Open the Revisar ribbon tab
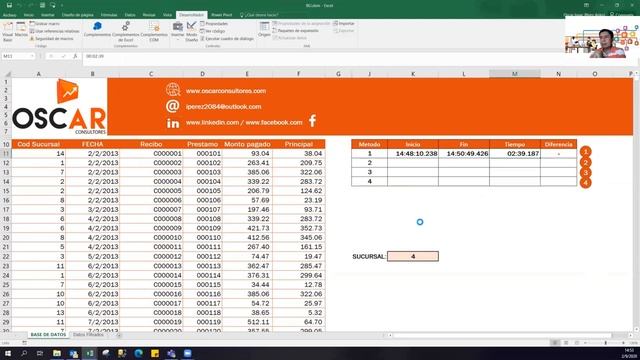 [149, 15]
